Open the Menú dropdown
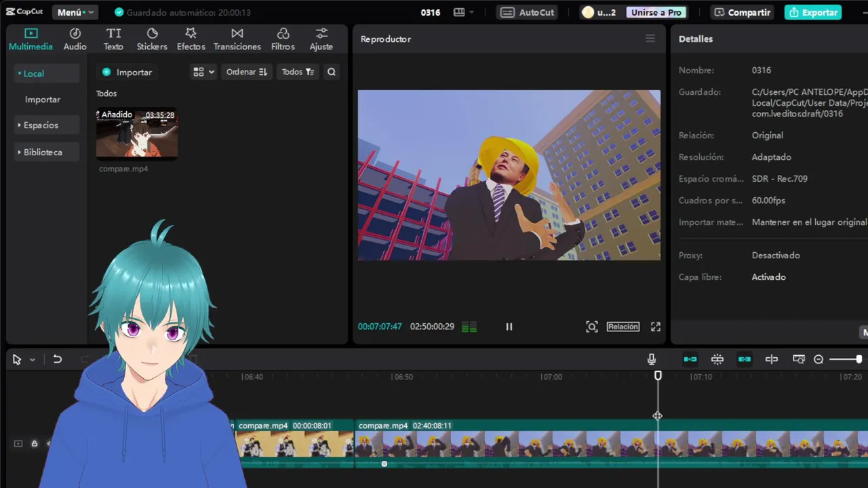This screenshot has height=488, width=868. coord(75,12)
